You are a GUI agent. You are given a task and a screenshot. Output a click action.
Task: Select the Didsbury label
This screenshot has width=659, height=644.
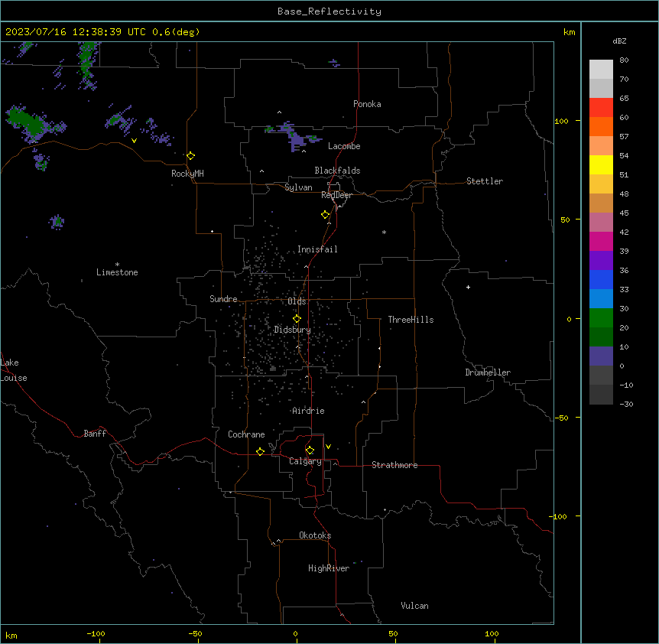click(x=292, y=330)
